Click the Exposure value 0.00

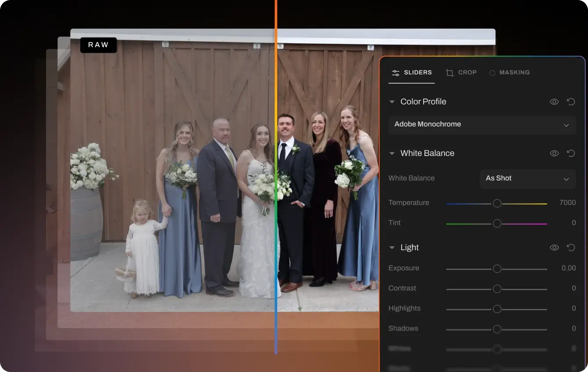(x=569, y=268)
